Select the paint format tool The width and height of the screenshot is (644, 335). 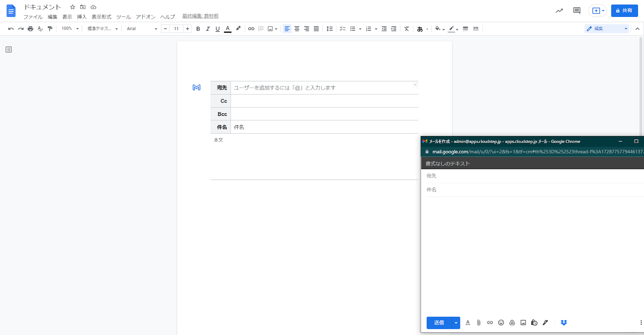(x=50, y=29)
